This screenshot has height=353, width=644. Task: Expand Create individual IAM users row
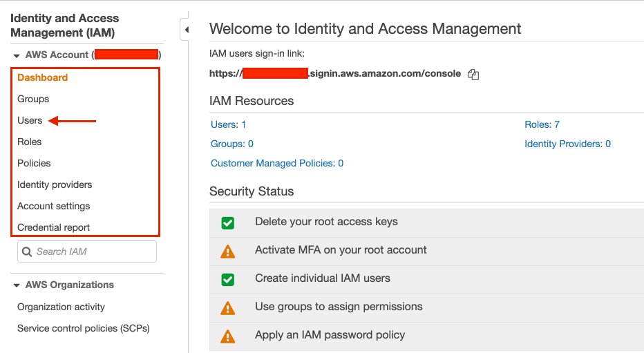coord(427,280)
